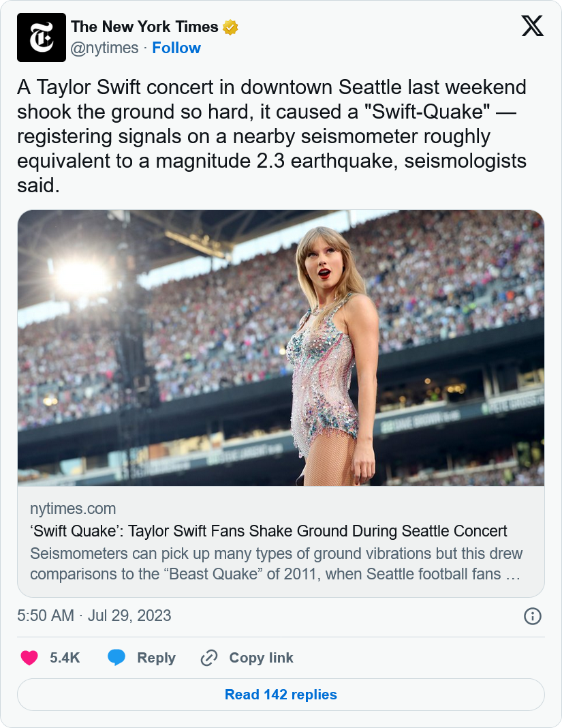Open the Taylor Swift concert photo

coord(281,348)
